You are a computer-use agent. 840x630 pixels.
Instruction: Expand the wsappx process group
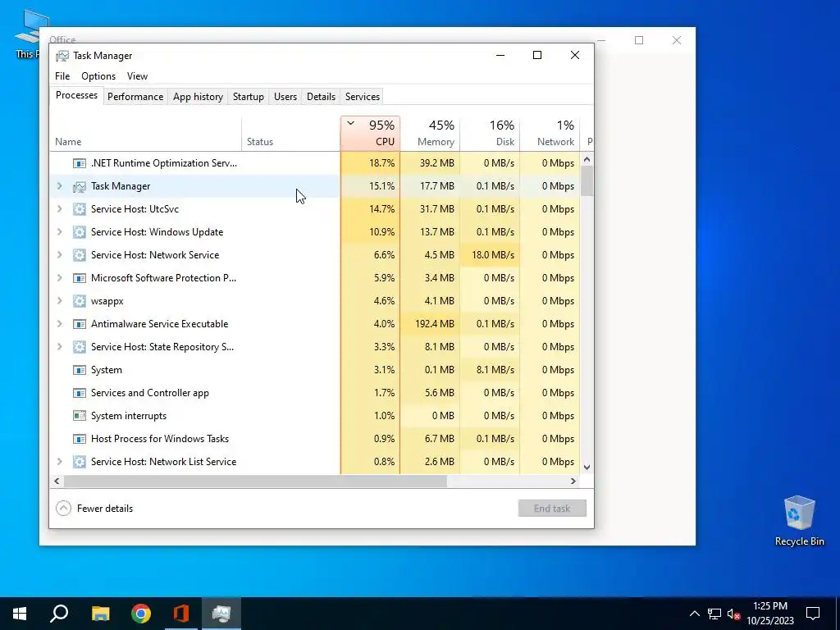tap(59, 301)
